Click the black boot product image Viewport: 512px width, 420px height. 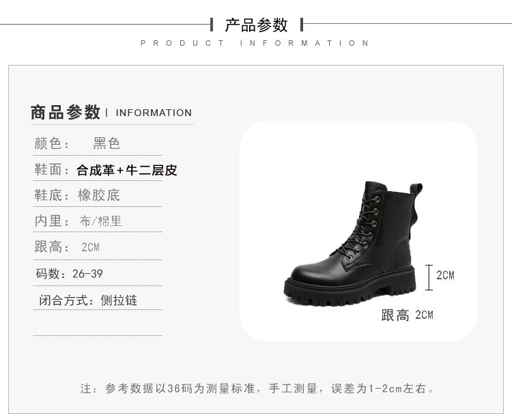pyautogui.click(x=350, y=243)
